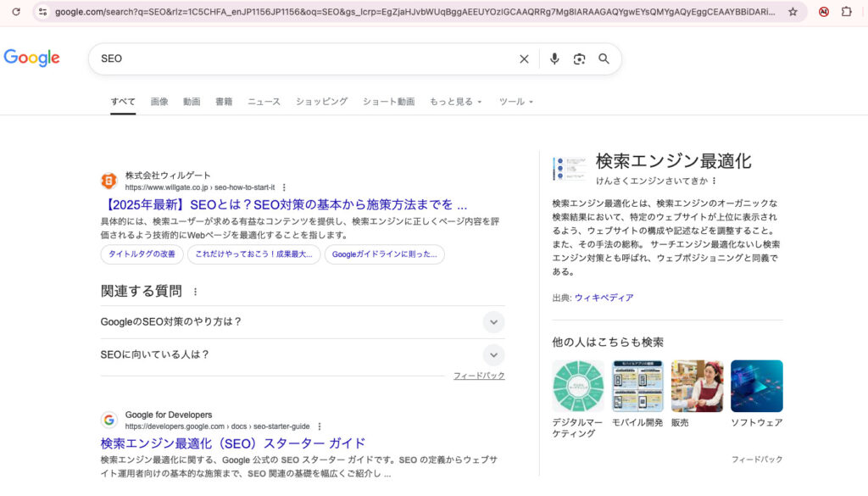Image resolution: width=868 pixels, height=496 pixels.
Task: Open the 販売 thumbnail
Action: (x=697, y=387)
